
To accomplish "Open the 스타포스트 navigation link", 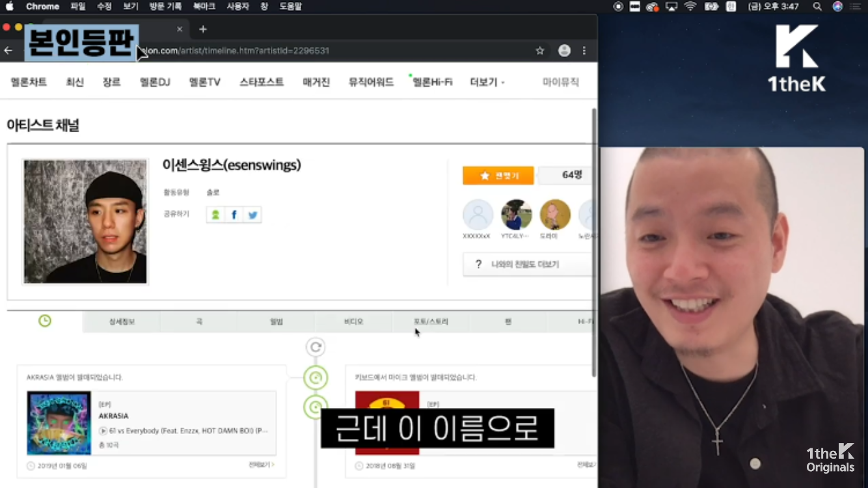I will [262, 82].
